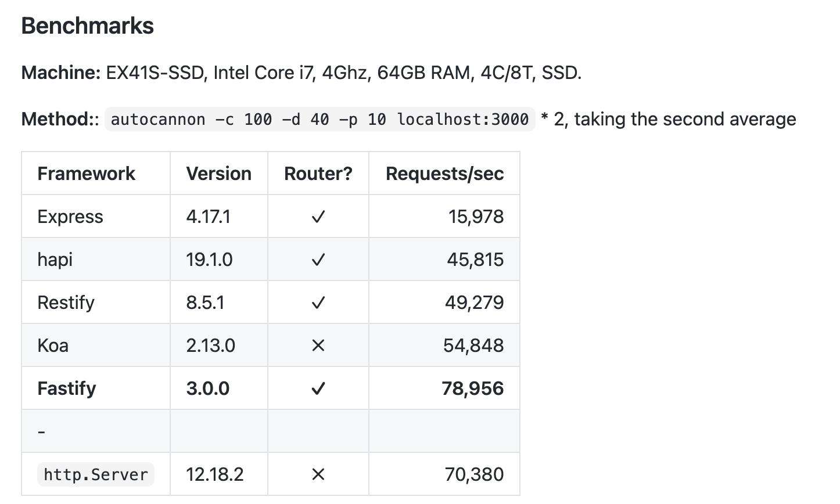840x504 pixels.
Task: Click the Router? column header
Action: click(318, 174)
